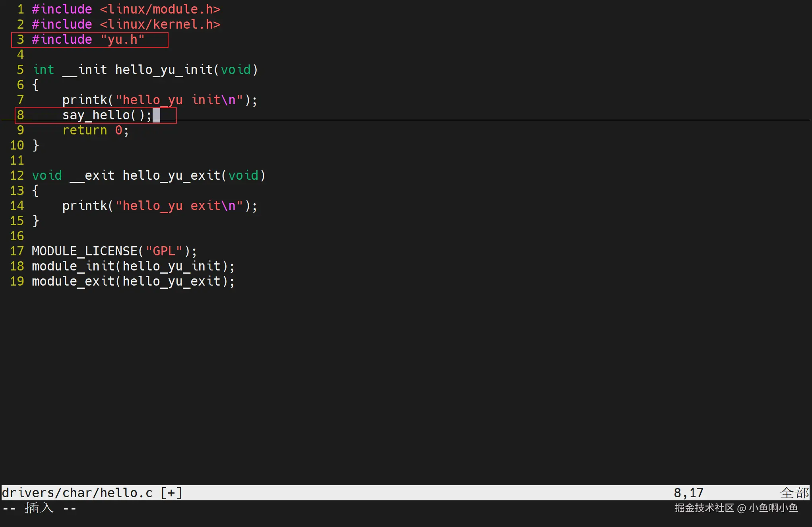Viewport: 812px width, 527px height.
Task: Click line number 1 in the gutter
Action: [x=21, y=9]
